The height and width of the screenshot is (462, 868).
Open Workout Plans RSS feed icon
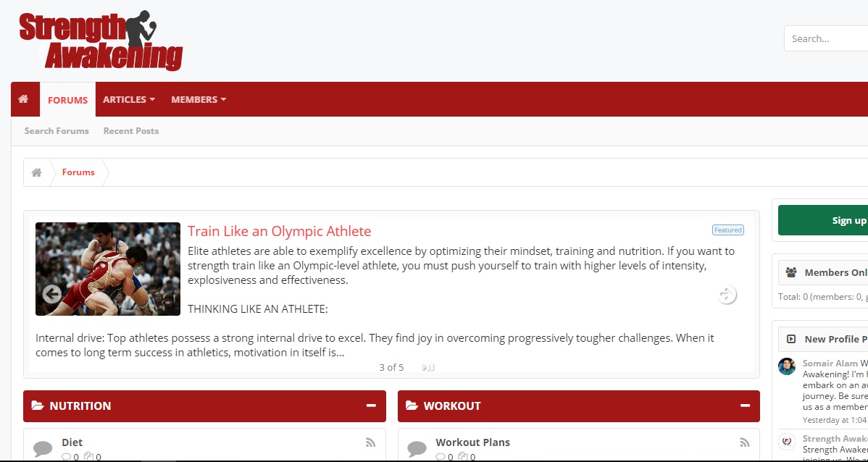[x=744, y=442]
